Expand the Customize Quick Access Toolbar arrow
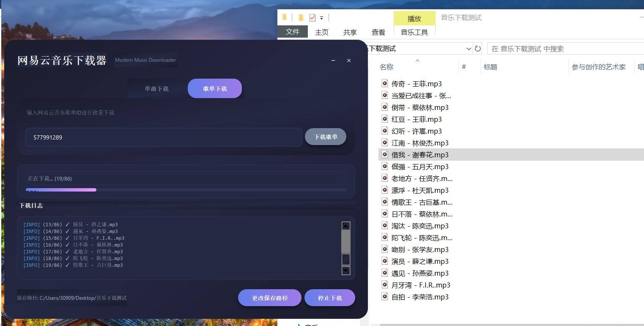This screenshot has height=326, width=644. (321, 18)
